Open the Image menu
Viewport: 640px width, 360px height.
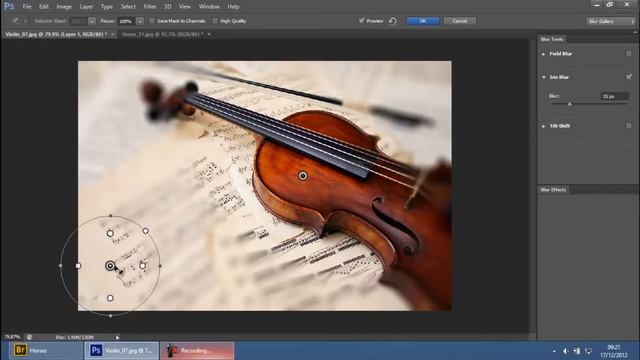(64, 7)
